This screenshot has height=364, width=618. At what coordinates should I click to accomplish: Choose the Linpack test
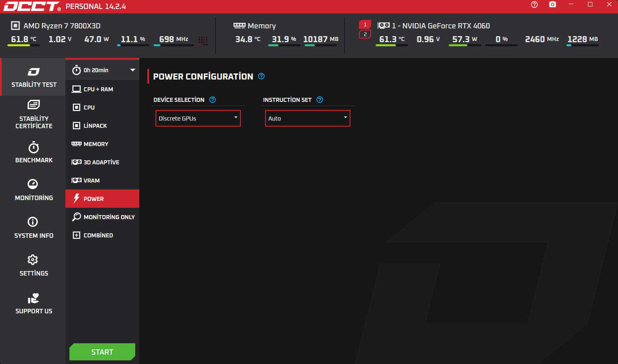(102, 126)
